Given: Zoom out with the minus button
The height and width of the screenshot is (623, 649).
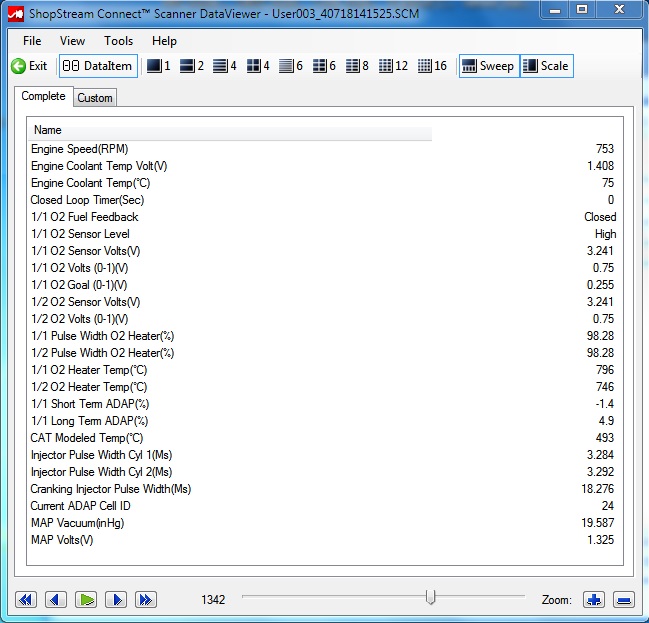Looking at the screenshot, I should (624, 599).
